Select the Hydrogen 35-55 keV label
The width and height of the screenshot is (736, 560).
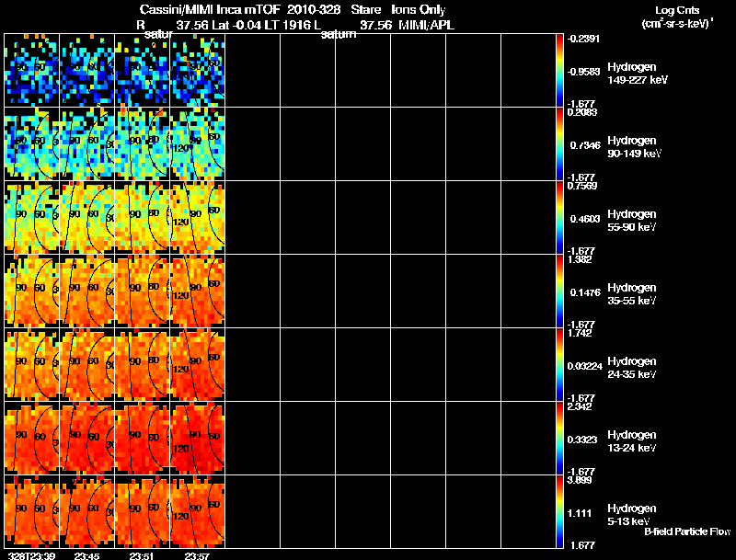pos(630,293)
